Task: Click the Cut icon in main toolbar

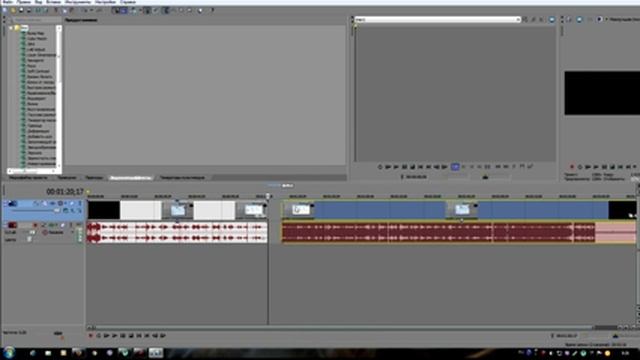Action: [x=56, y=10]
